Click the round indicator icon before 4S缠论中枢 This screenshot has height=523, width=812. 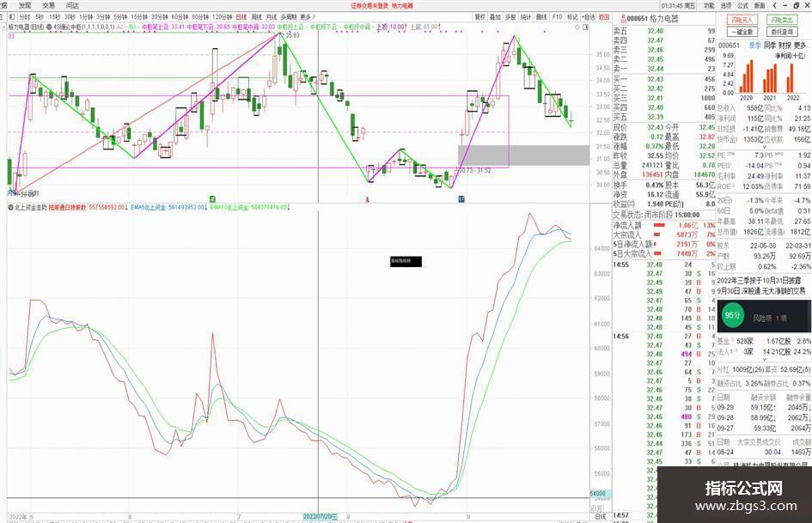(49, 27)
